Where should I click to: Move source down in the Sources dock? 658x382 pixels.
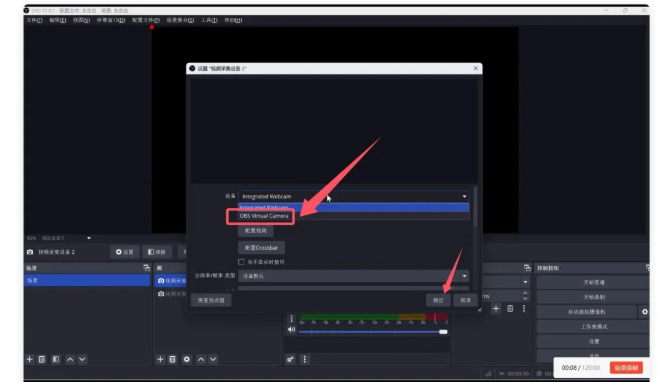(x=213, y=359)
